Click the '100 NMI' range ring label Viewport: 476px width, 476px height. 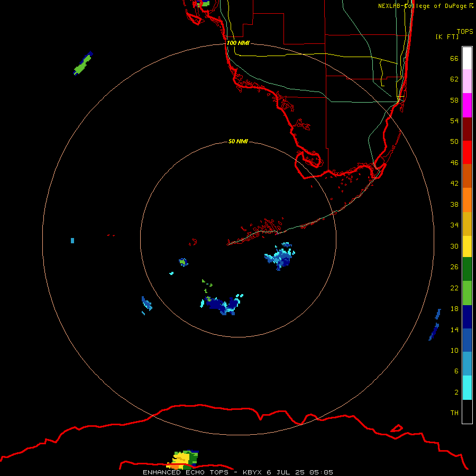point(238,43)
